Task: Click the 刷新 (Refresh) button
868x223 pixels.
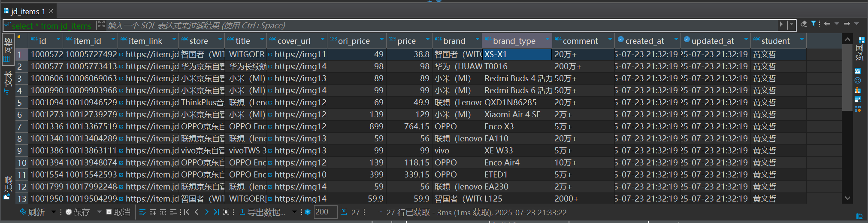Action: pyautogui.click(x=32, y=212)
